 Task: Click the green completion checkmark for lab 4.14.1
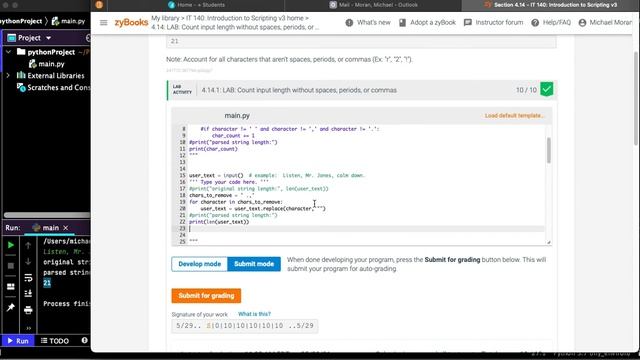point(547,89)
